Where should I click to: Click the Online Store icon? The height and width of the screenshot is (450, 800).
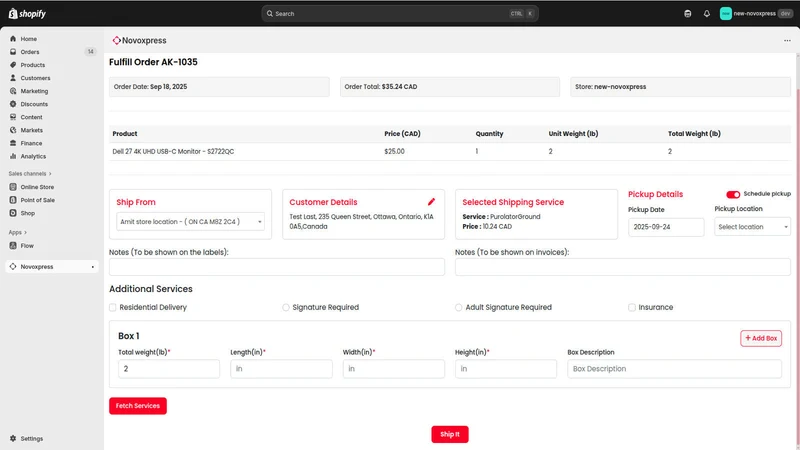[13, 187]
